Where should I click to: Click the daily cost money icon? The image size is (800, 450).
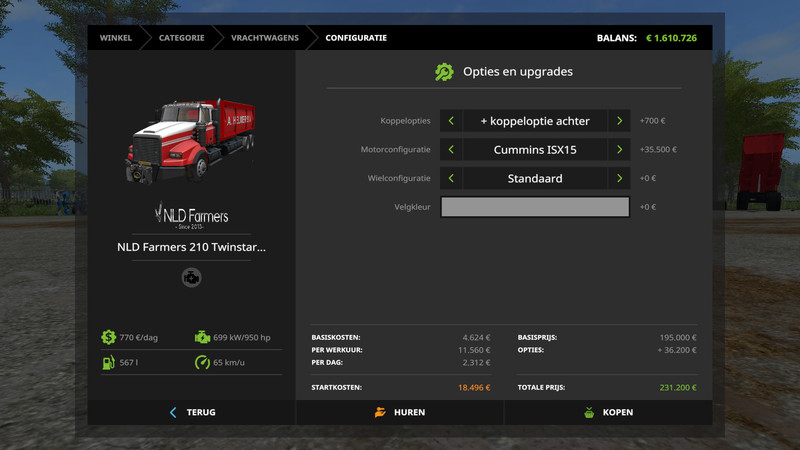pos(108,338)
